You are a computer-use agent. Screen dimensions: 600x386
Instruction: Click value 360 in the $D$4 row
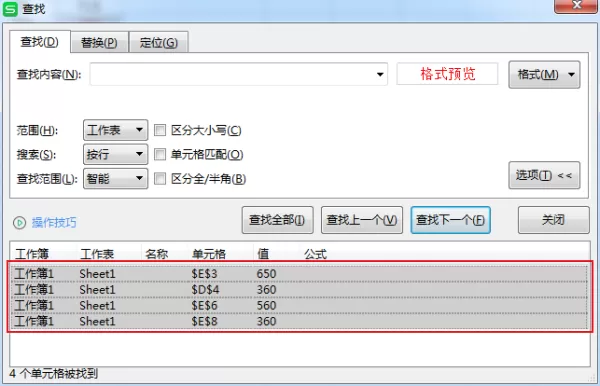(x=266, y=290)
